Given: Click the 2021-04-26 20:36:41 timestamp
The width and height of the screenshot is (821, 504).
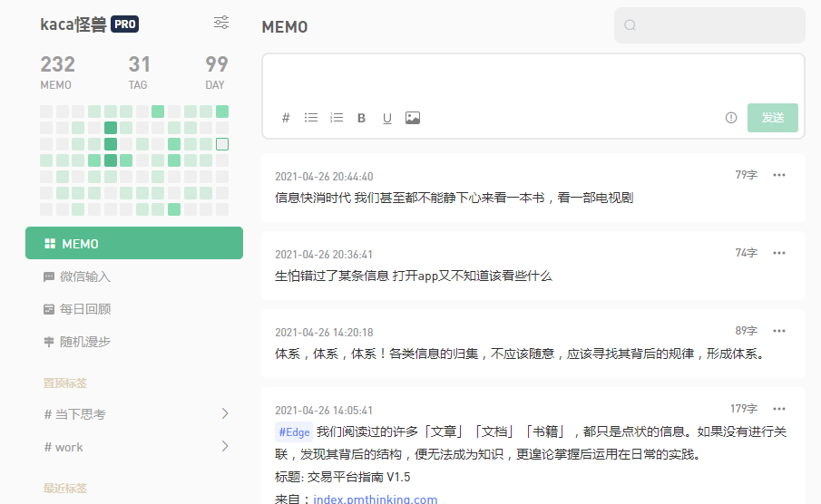Looking at the screenshot, I should coord(324,255).
